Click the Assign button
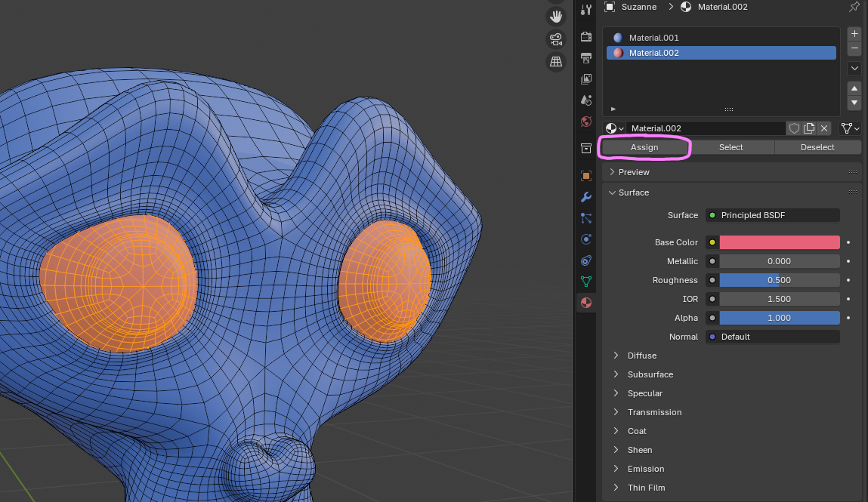This screenshot has width=868, height=502. 644,147
